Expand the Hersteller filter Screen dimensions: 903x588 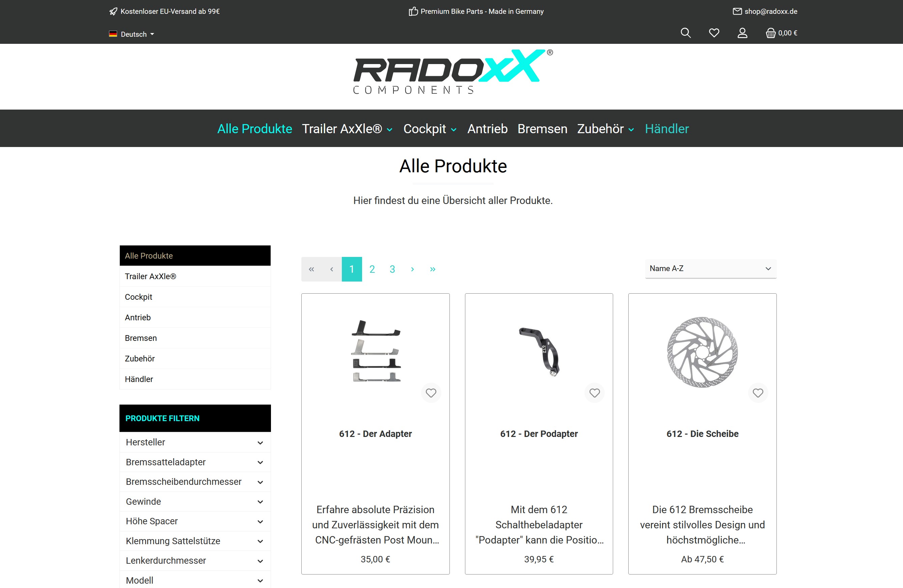pyautogui.click(x=195, y=442)
